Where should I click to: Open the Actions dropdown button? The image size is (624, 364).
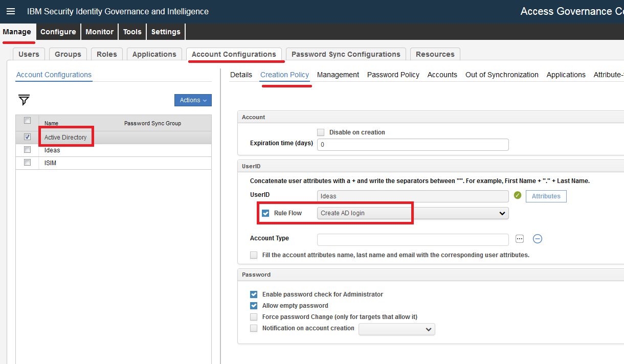click(x=193, y=100)
